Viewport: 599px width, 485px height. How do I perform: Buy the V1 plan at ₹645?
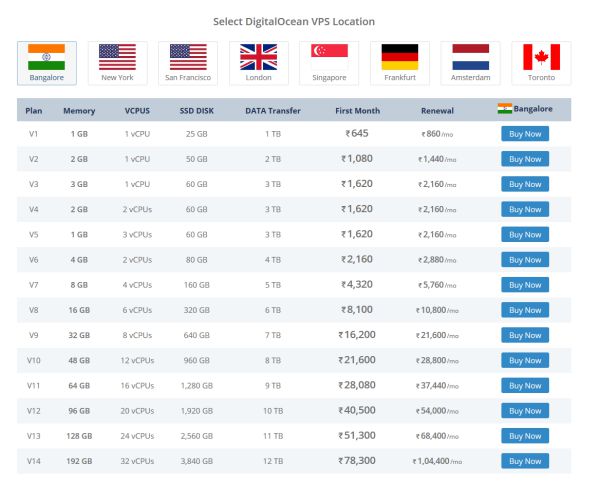click(525, 134)
